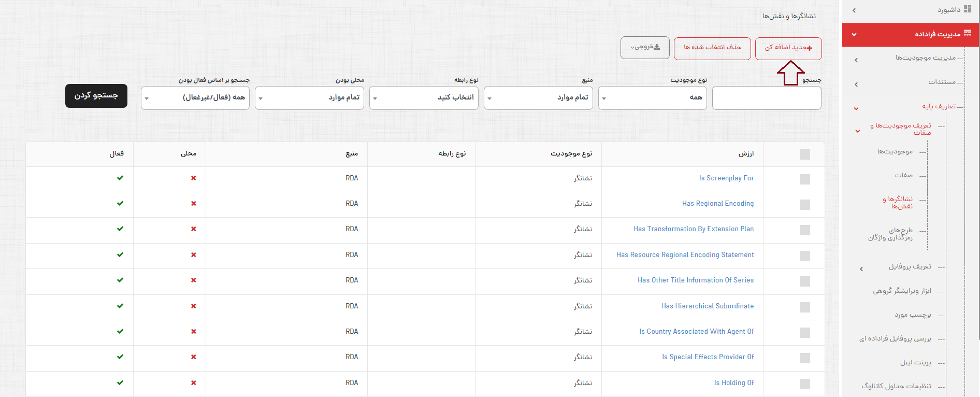Select checkbox for Has Transformation By Extension Plan
This screenshot has width=980, height=397.
click(804, 230)
